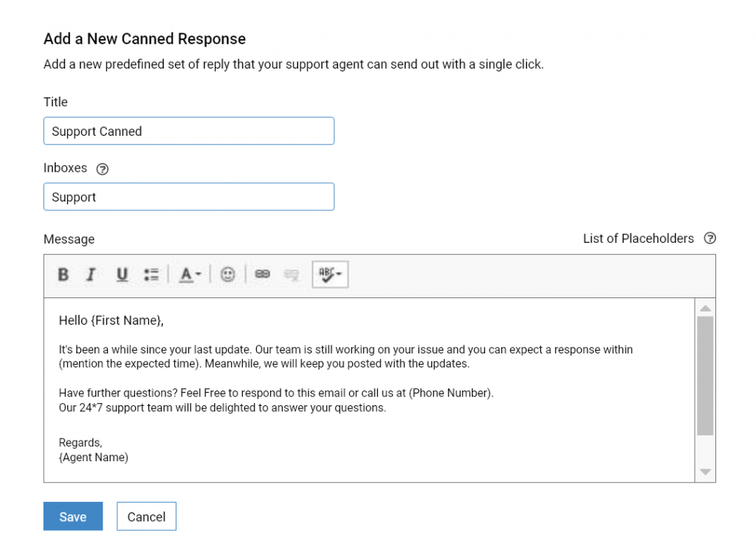The height and width of the screenshot is (541, 756).
Task: Open List of Placeholders link
Action: [638, 238]
